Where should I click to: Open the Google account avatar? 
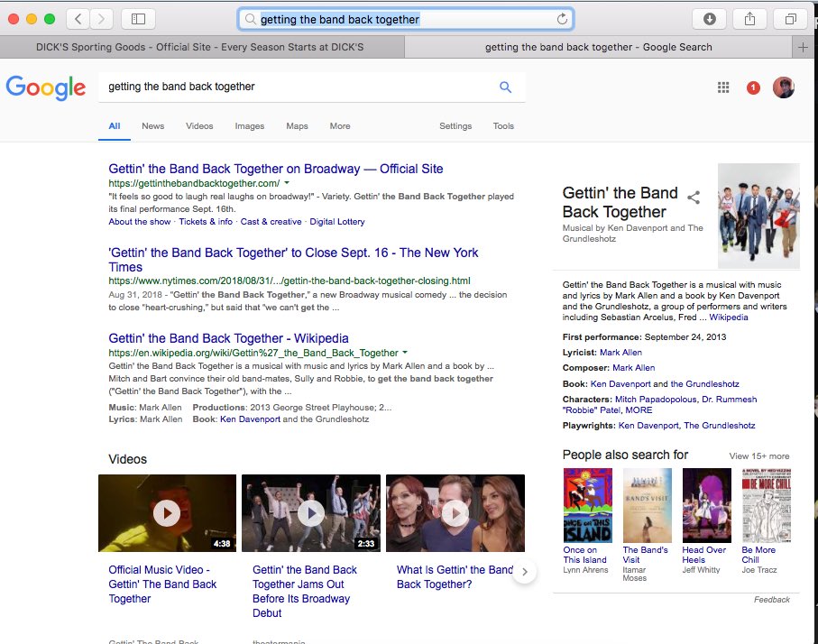[x=784, y=87]
